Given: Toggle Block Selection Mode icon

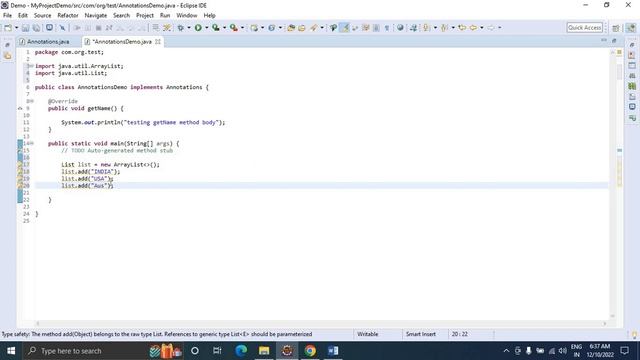Looking at the screenshot, I should pyautogui.click(x=376, y=28).
